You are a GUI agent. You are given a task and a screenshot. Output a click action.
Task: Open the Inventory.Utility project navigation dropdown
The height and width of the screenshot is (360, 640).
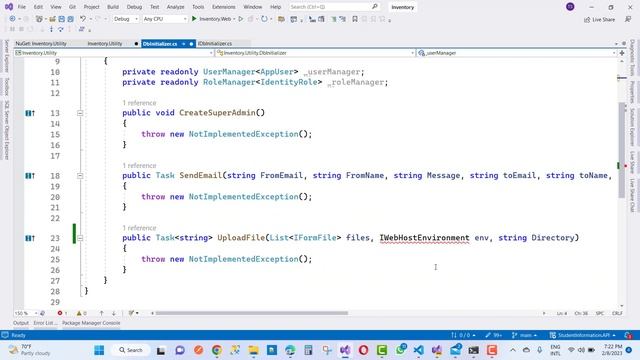113,53
